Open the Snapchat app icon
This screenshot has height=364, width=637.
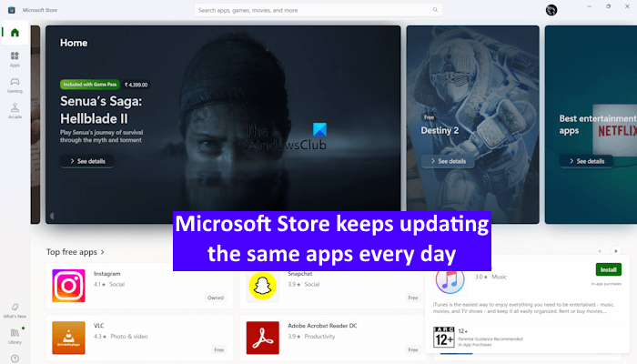coord(262,286)
